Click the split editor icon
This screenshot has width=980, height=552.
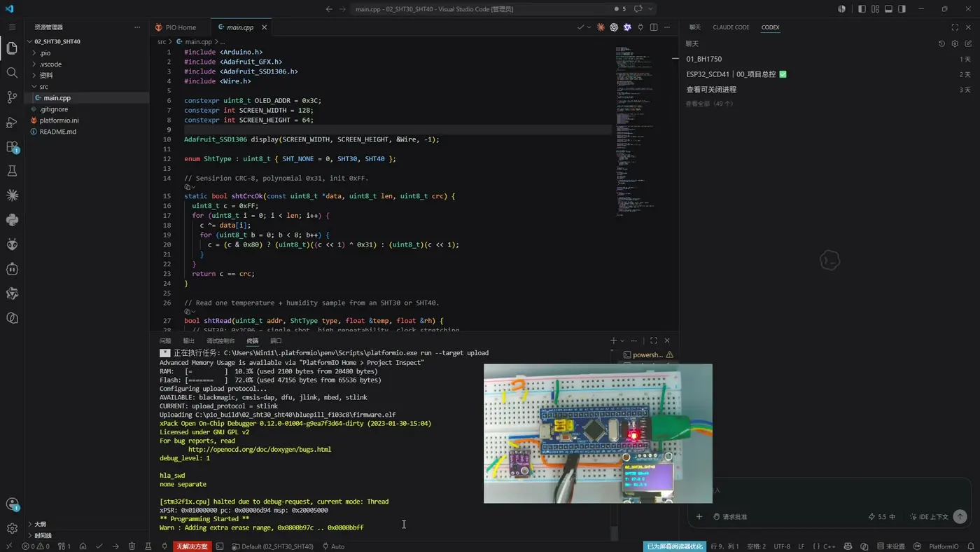[654, 27]
